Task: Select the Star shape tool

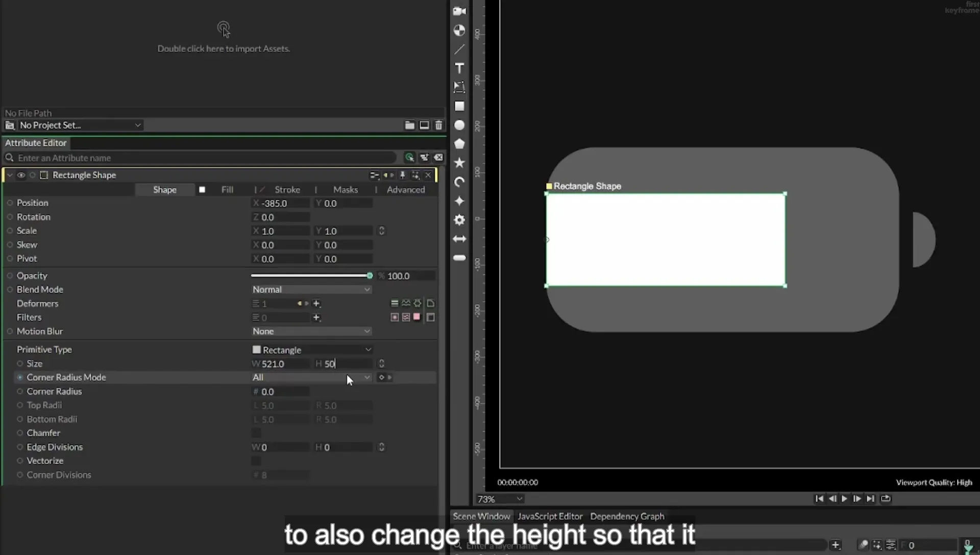Action: coord(459,163)
